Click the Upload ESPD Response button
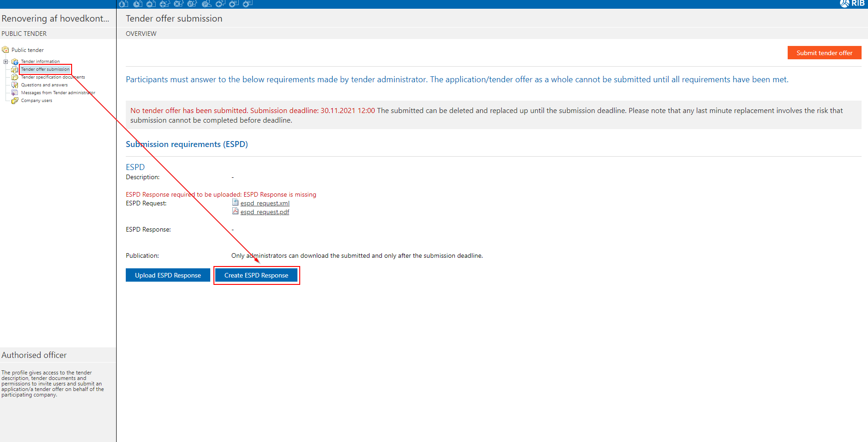Viewport: 868px width, 442px height. click(x=168, y=275)
